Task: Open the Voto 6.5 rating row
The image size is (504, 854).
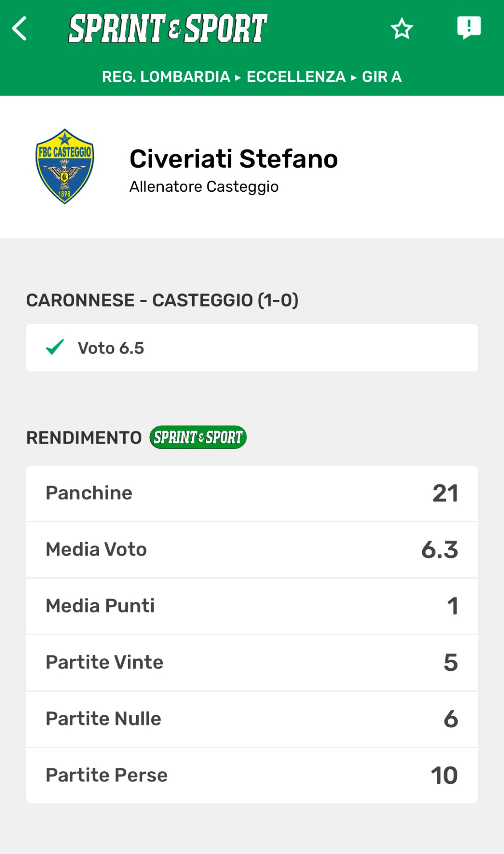Action: click(252, 348)
